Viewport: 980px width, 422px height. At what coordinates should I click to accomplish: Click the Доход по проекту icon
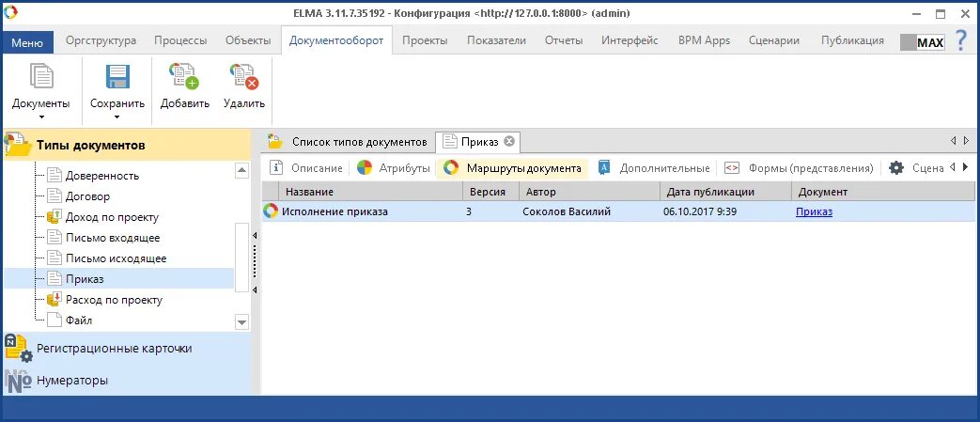pos(55,217)
